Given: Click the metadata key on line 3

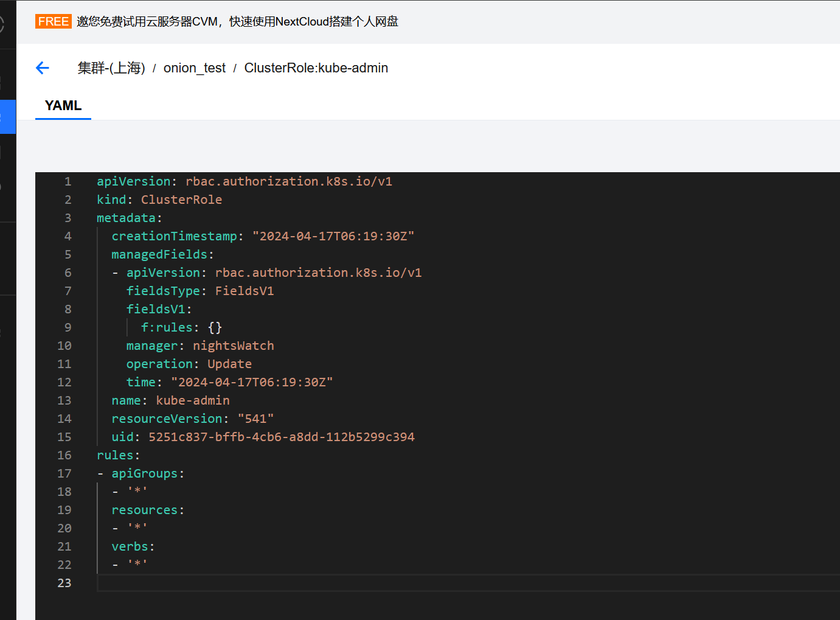Looking at the screenshot, I should click(126, 218).
